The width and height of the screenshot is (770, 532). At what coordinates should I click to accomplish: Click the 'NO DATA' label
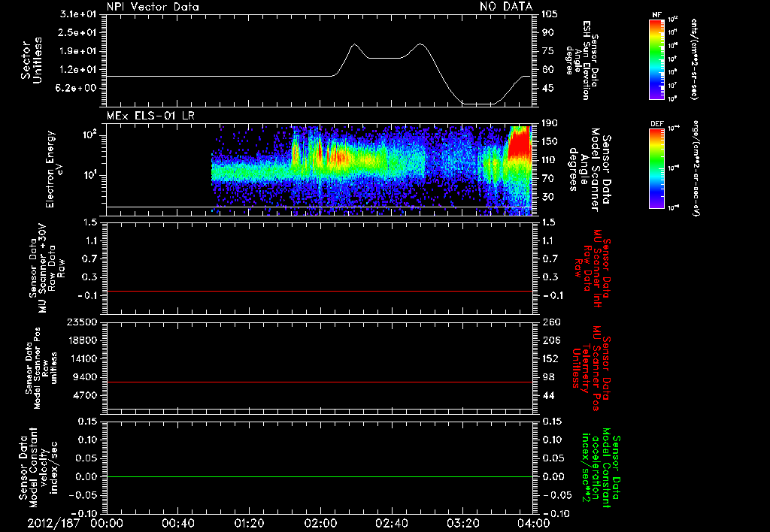pos(506,6)
